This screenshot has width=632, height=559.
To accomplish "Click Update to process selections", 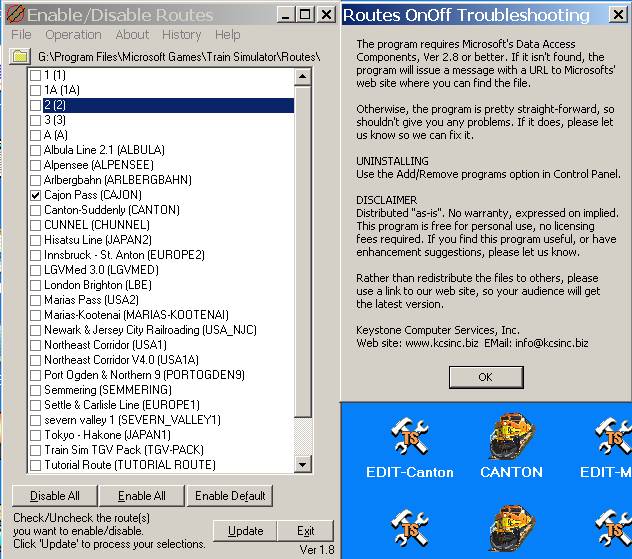I will [245, 531].
